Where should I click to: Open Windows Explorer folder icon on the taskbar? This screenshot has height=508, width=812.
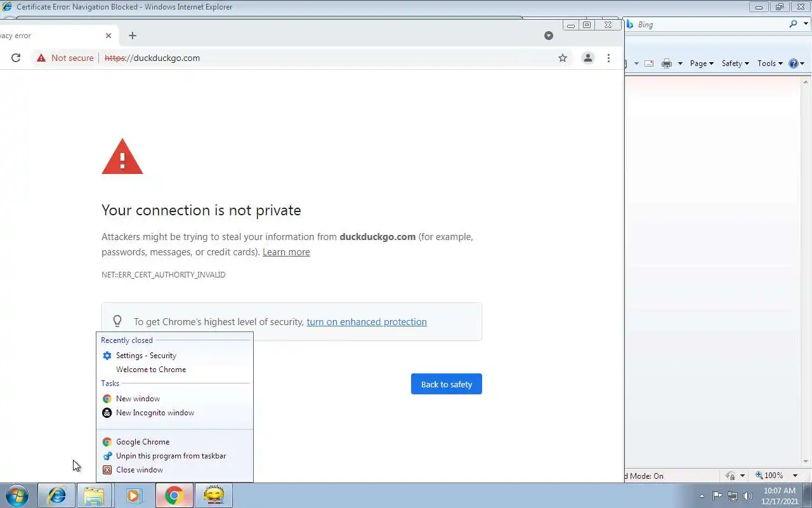[x=94, y=495]
